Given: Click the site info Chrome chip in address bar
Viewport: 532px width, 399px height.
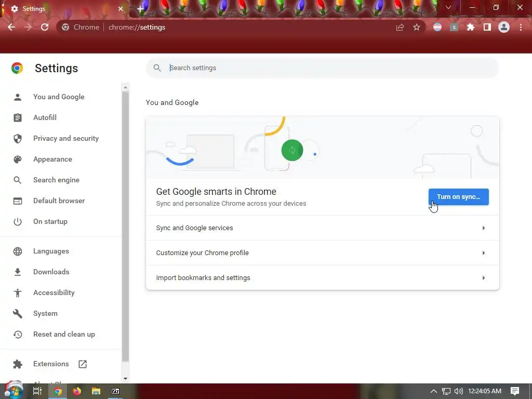Looking at the screenshot, I should pyautogui.click(x=81, y=27).
